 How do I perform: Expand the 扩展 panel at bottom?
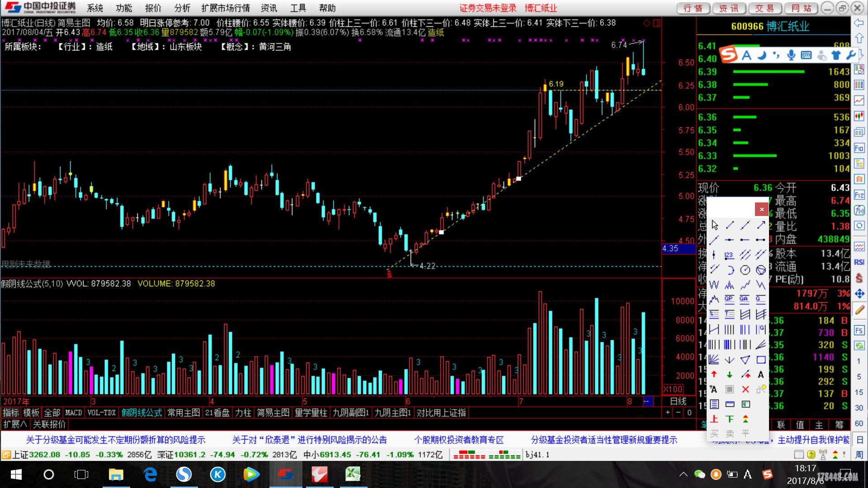click(x=15, y=424)
